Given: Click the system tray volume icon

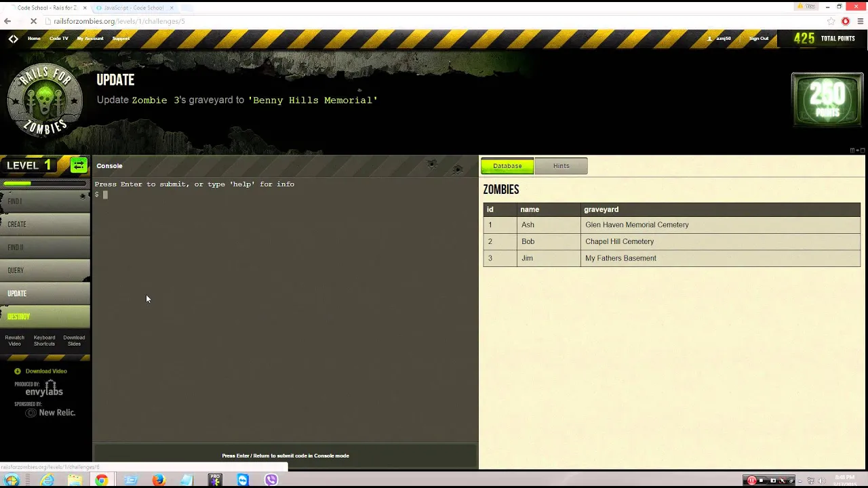Looking at the screenshot, I should coord(821,481).
